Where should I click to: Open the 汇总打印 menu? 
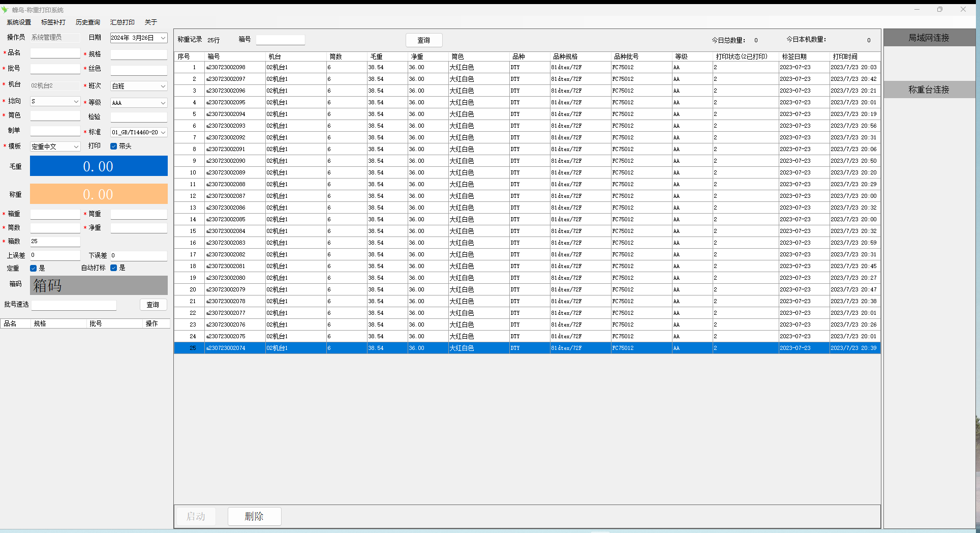pyautogui.click(x=122, y=22)
